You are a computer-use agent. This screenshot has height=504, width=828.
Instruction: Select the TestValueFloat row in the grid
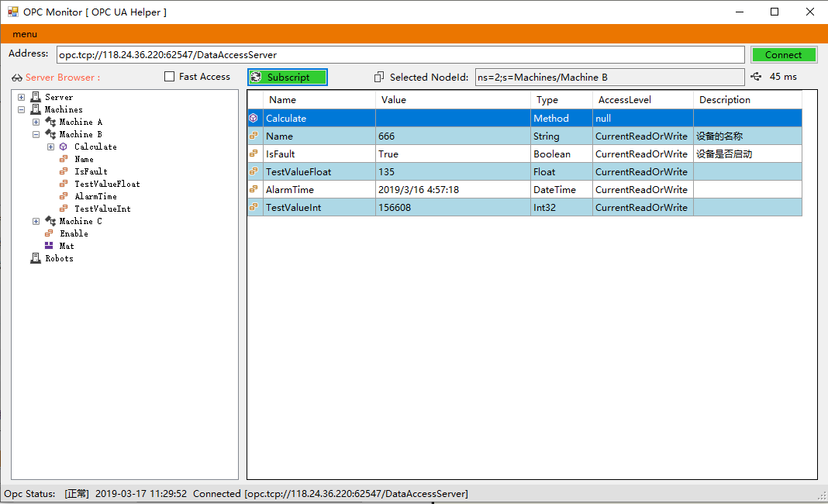(x=298, y=171)
